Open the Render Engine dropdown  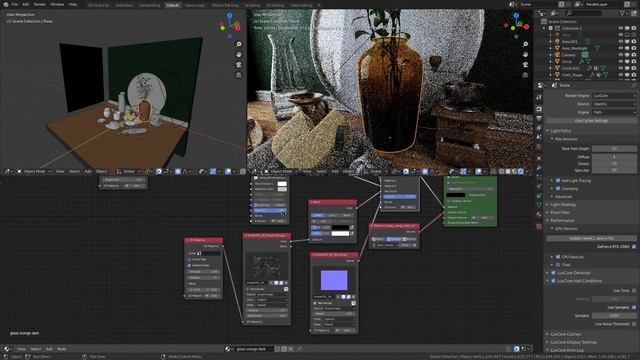614,96
